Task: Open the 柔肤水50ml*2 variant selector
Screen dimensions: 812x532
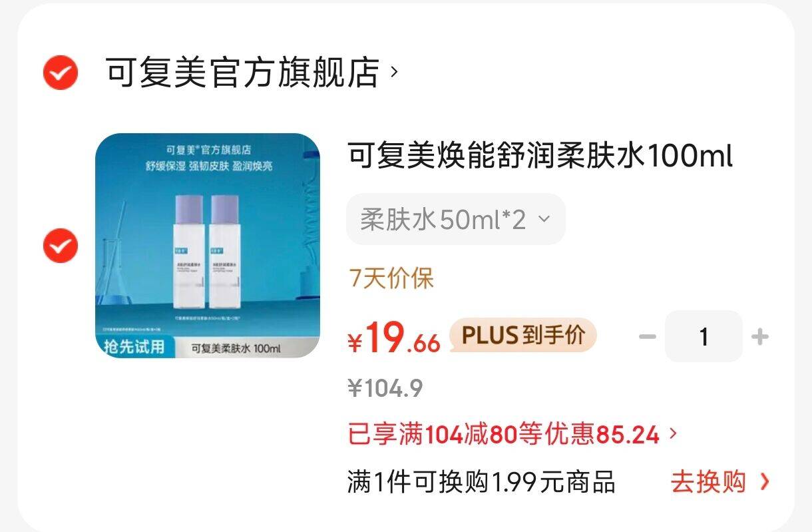Action: tap(455, 219)
